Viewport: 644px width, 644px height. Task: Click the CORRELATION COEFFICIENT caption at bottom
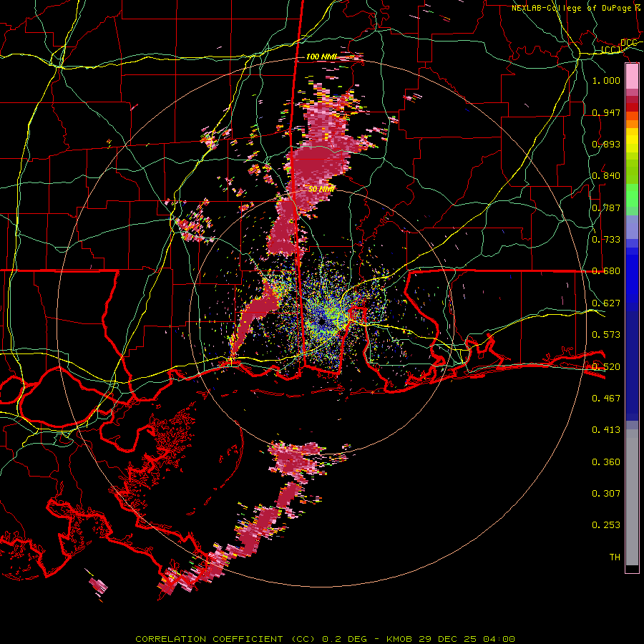pyautogui.click(x=325, y=639)
